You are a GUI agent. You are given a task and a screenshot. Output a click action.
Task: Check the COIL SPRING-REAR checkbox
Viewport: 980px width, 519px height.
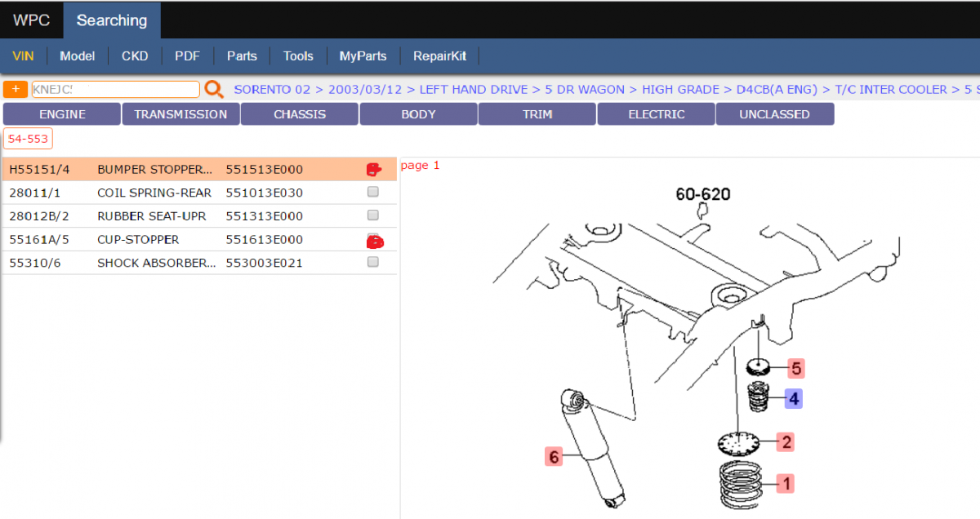tap(373, 193)
